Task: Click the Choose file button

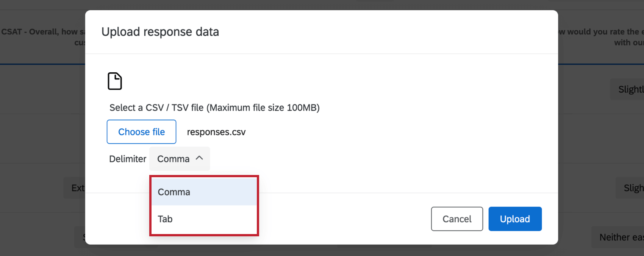Action: [141, 131]
